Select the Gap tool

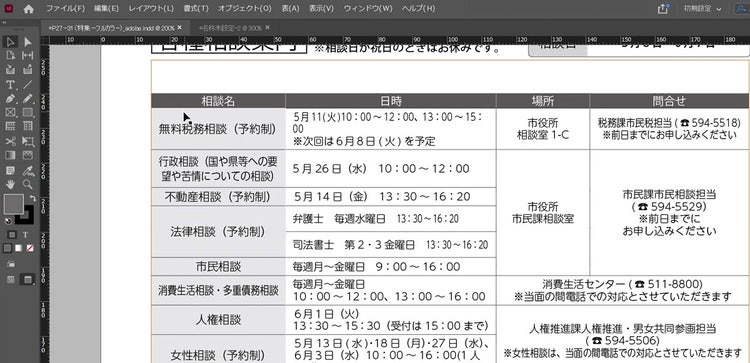click(x=28, y=55)
